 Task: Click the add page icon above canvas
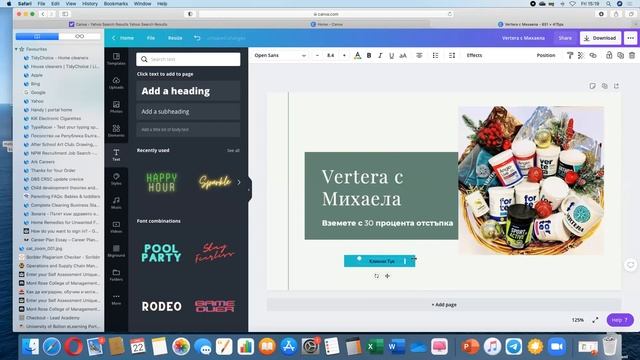point(616,86)
